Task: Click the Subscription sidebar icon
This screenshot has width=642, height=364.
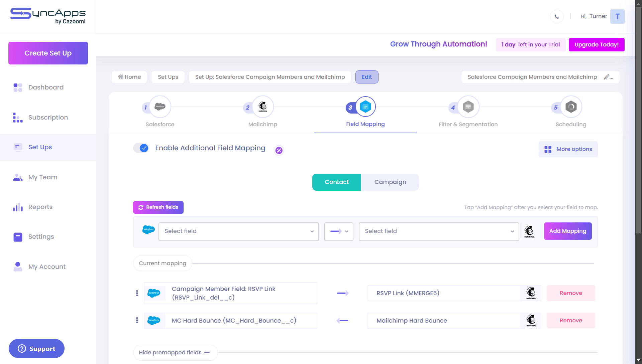Action: click(x=18, y=118)
